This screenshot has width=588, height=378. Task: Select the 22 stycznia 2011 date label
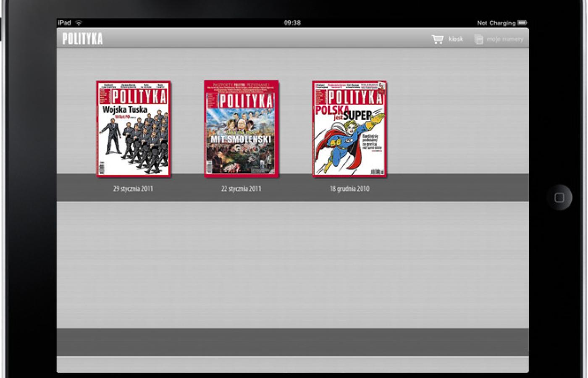pos(241,189)
